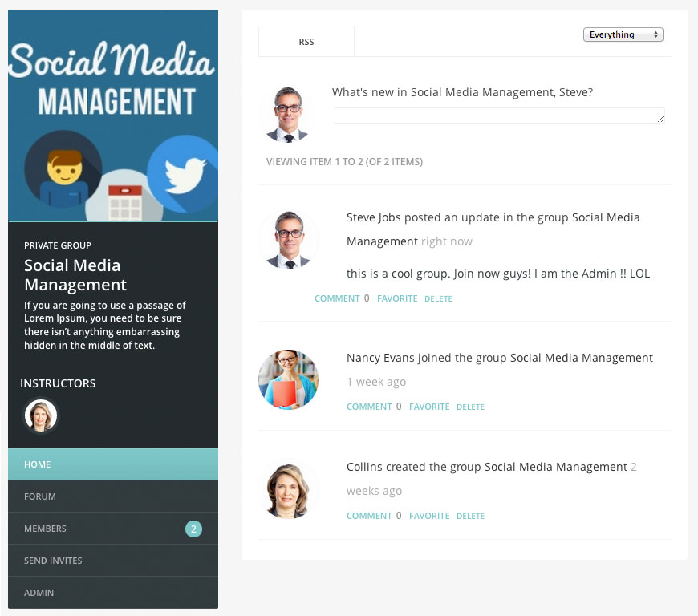Open the Everything filter dropdown
This screenshot has height=616, width=698.
tap(623, 34)
